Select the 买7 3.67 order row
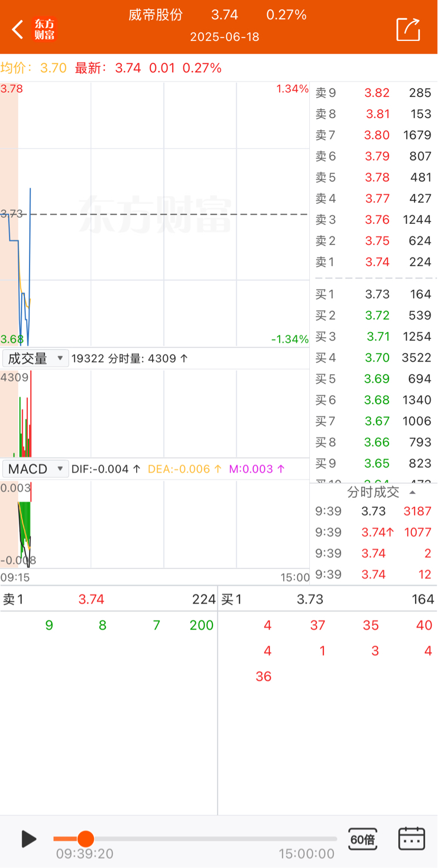The width and height of the screenshot is (438, 868). pos(374,420)
